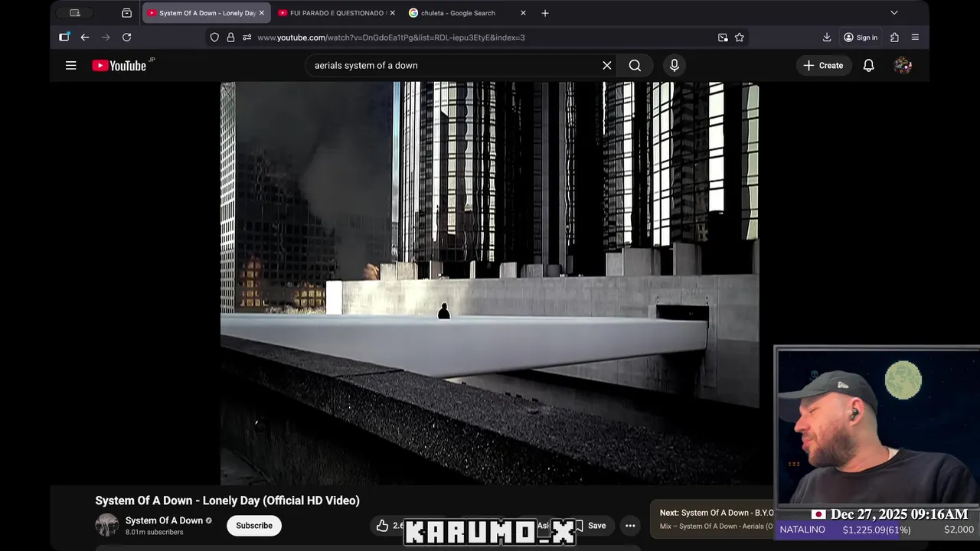Open System Of A Down channel name link
This screenshot has height=551, width=980.
click(x=164, y=520)
